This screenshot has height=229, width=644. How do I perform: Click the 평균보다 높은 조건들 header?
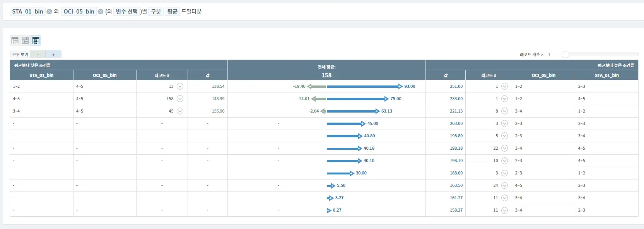point(616,65)
